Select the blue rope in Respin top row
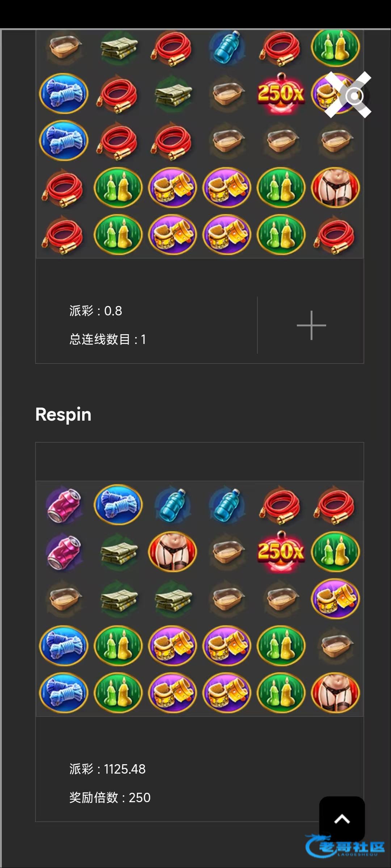391x868 pixels. (x=118, y=505)
